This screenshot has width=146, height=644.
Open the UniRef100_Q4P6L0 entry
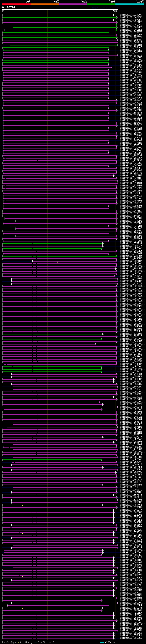click(131, 211)
